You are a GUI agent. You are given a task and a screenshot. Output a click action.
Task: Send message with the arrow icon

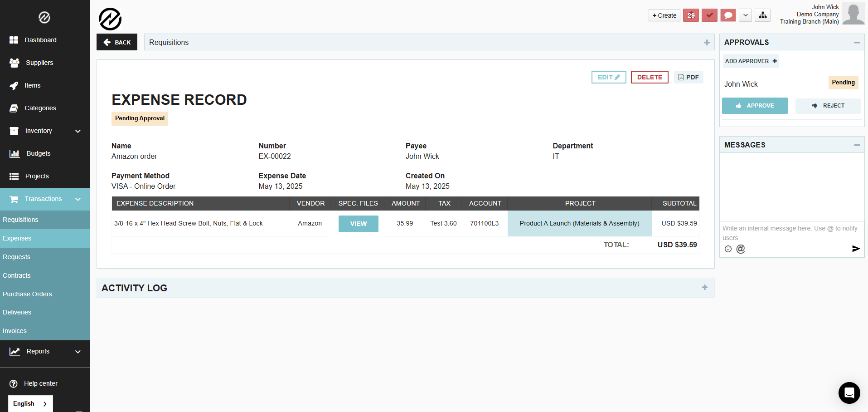[856, 249]
